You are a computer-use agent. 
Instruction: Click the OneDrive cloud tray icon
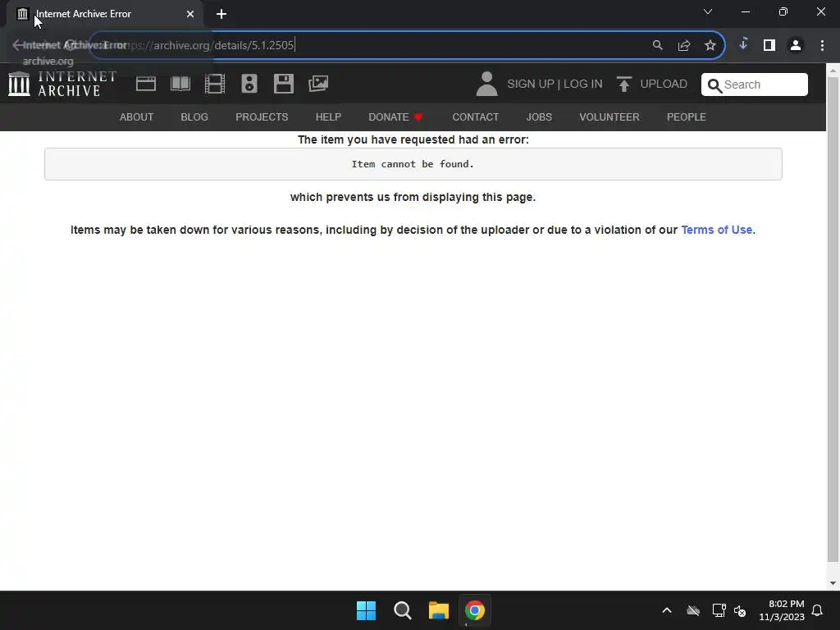pyautogui.click(x=693, y=610)
